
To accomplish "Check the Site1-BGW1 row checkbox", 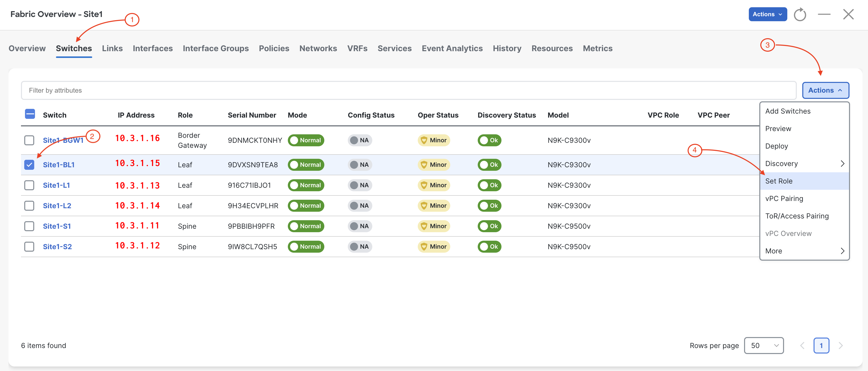I will (29, 140).
